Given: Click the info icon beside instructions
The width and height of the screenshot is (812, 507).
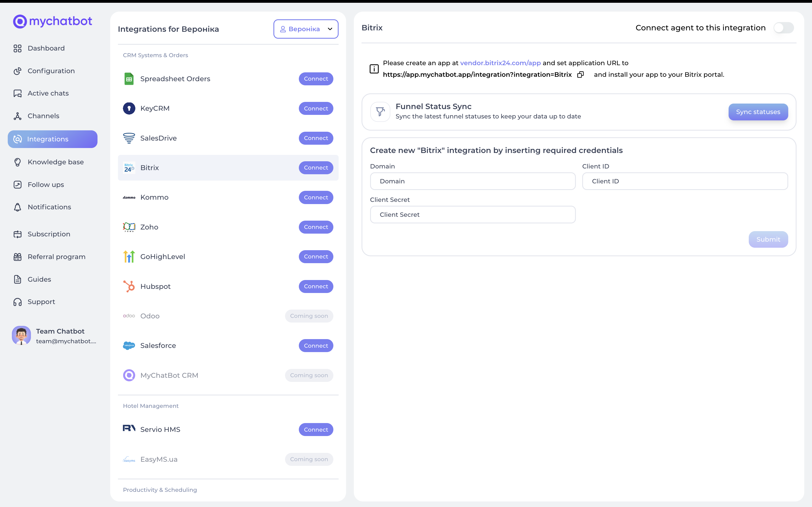Looking at the screenshot, I should click(x=374, y=69).
